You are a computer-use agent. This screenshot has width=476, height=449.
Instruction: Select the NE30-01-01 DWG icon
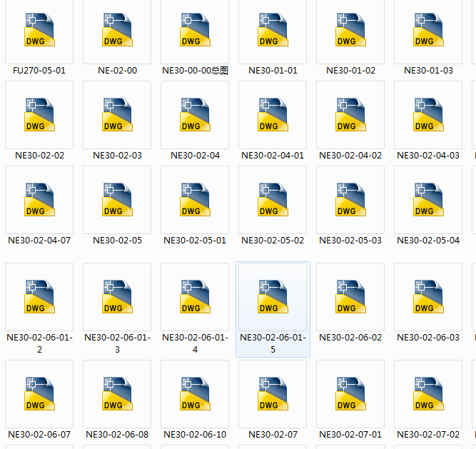pos(273,30)
